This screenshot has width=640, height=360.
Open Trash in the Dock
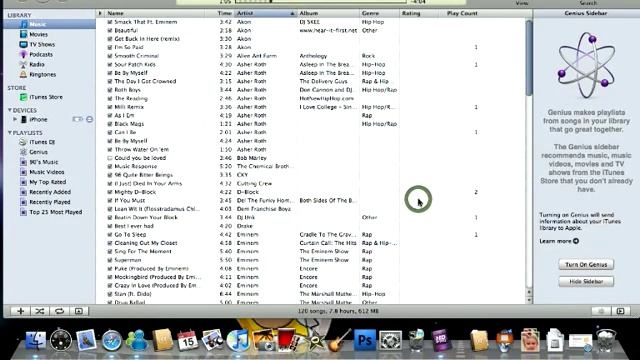pos(606,340)
